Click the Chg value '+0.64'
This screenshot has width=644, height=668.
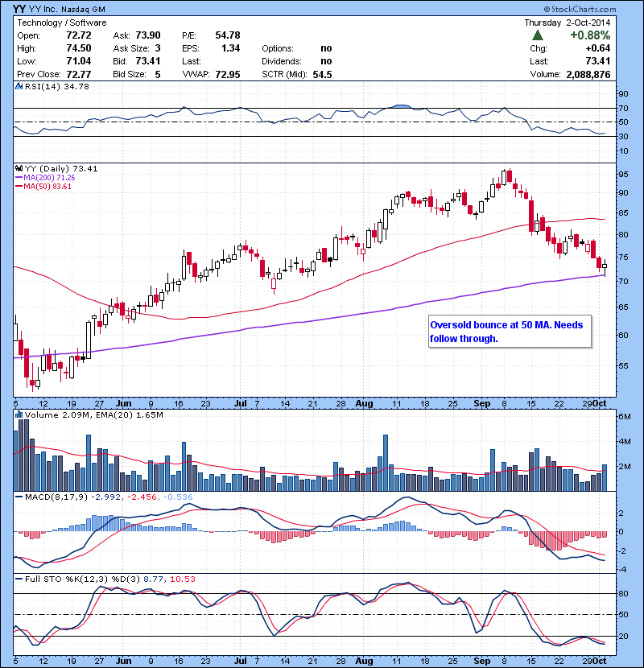click(597, 48)
